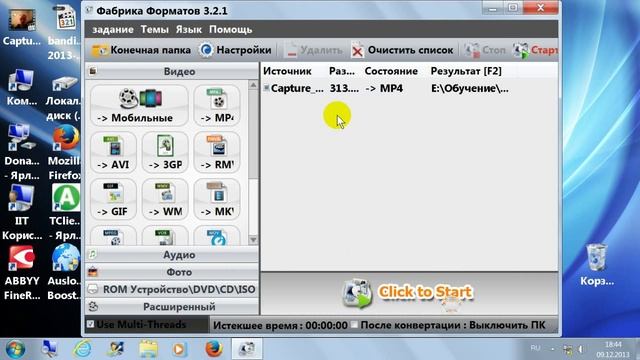Open Windows Media Player taskbar icon
The image size is (640, 360).
(x=179, y=349)
